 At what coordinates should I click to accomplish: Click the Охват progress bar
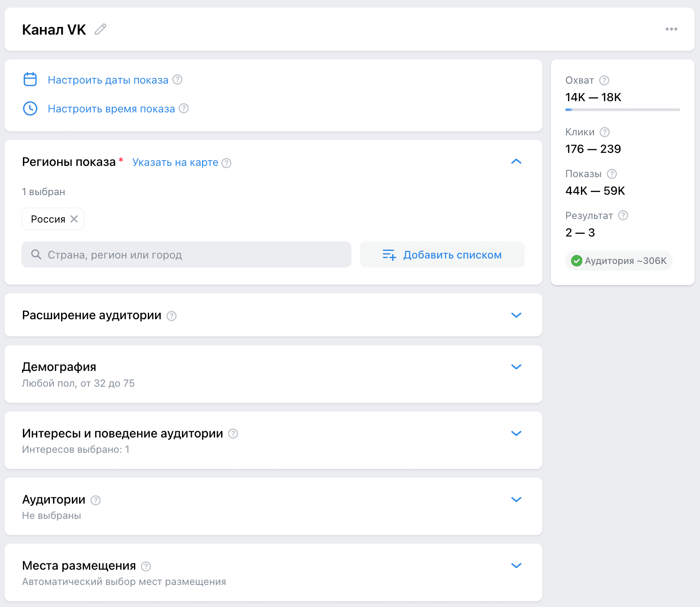pos(622,110)
